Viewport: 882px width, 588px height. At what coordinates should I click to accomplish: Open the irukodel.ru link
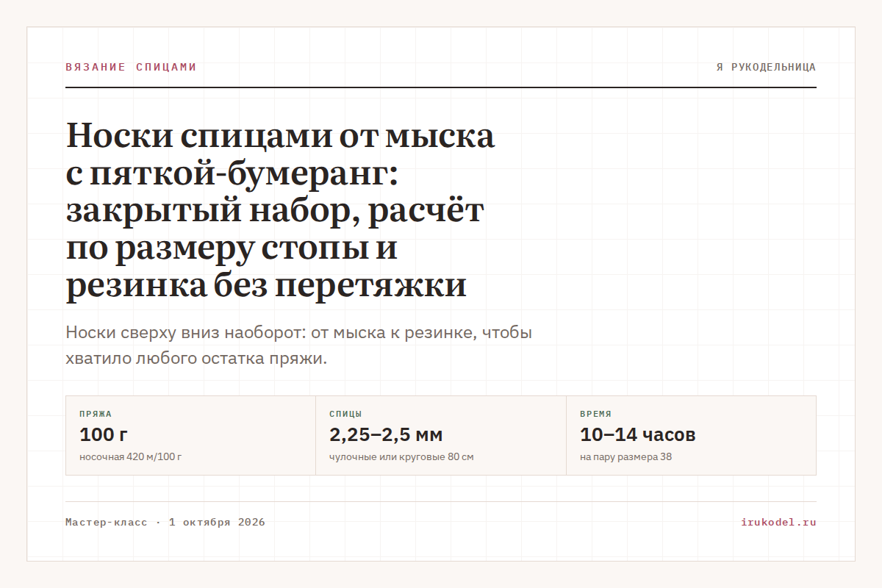778,523
